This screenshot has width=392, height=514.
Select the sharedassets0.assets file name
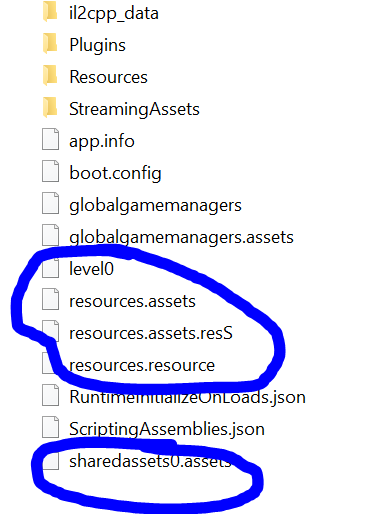[x=150, y=461]
